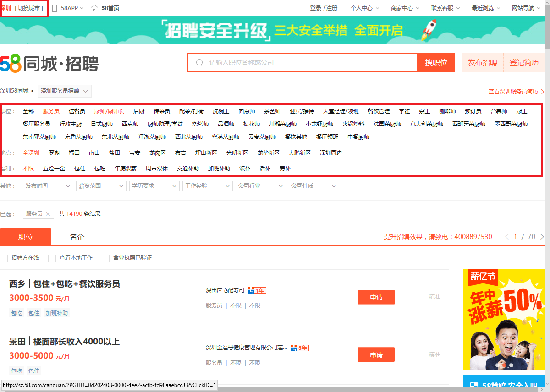Image resolution: width=550 pixels, height=392 pixels.
Task: Expand the 最近浏览 menu
Action: click(486, 8)
